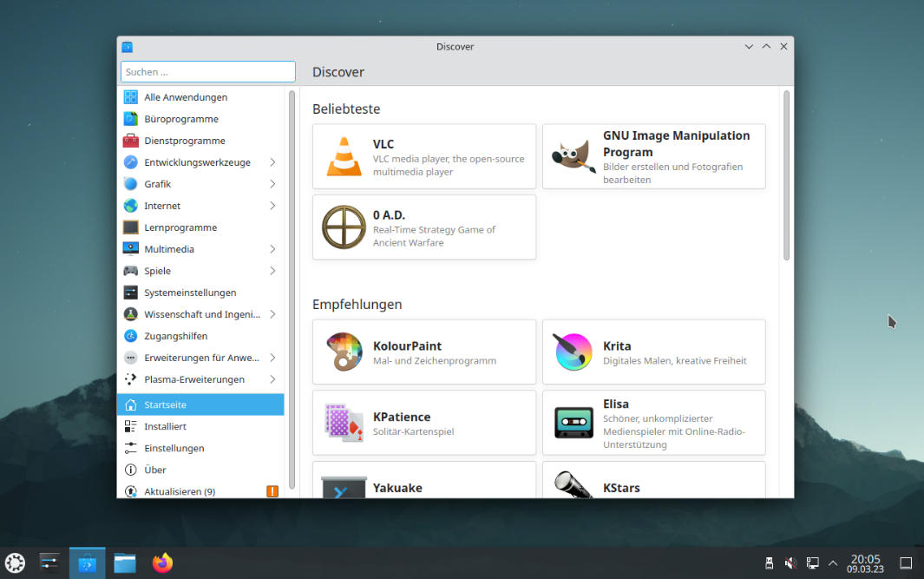Open Krita from the Empfehlungen section
The image size is (924, 579).
573,352
